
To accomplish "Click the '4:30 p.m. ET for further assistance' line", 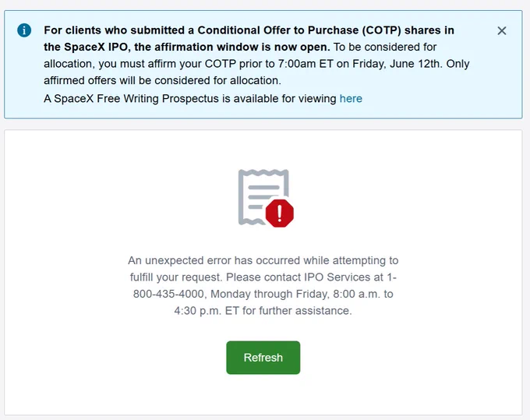I will pyautogui.click(x=263, y=311).
